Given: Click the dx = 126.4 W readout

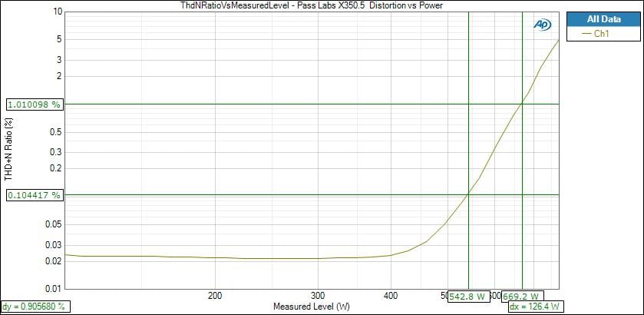Looking at the screenshot, I should [535, 307].
